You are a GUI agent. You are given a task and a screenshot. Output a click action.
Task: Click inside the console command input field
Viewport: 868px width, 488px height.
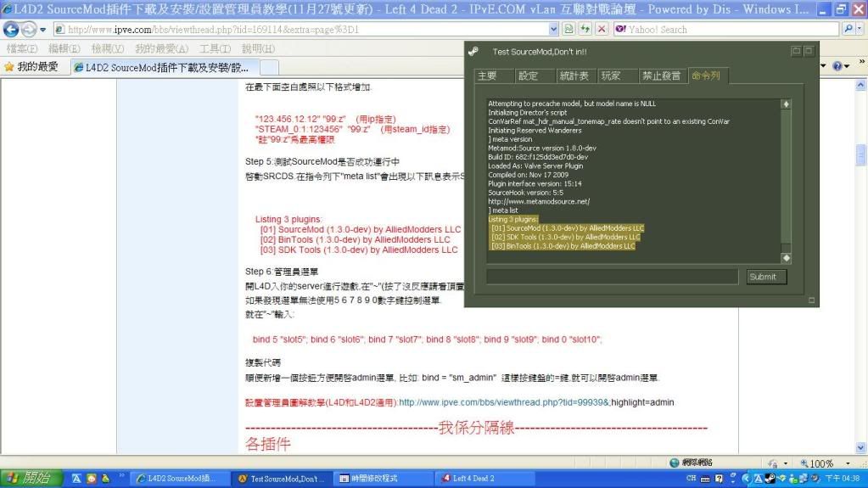[612, 277]
